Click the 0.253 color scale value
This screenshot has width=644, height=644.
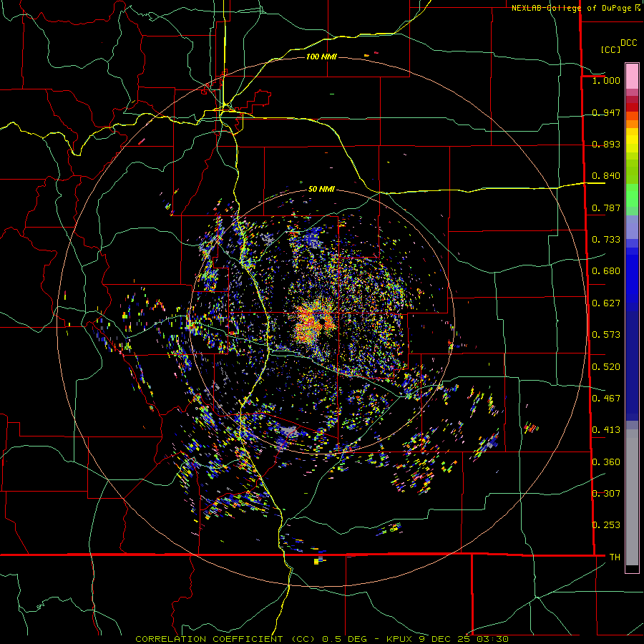(606, 525)
